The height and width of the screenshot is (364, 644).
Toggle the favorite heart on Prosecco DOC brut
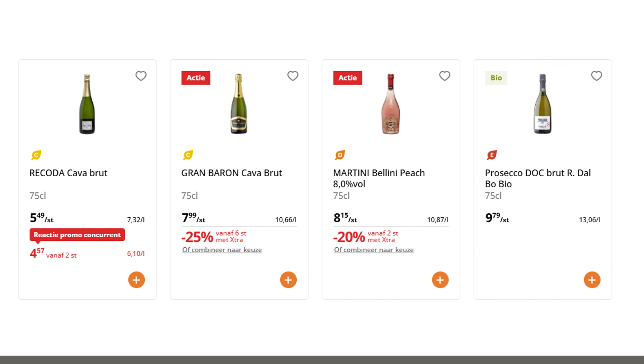tap(596, 76)
